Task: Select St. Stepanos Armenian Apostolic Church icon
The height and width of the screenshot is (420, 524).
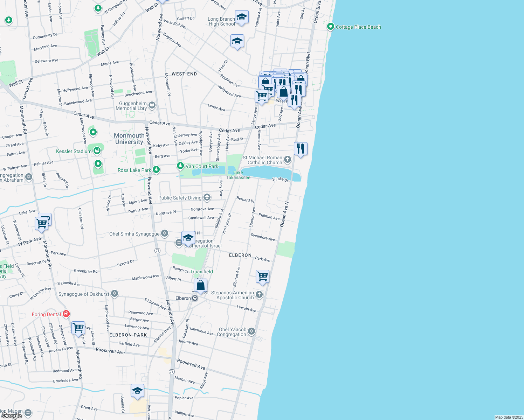Action: (x=259, y=294)
